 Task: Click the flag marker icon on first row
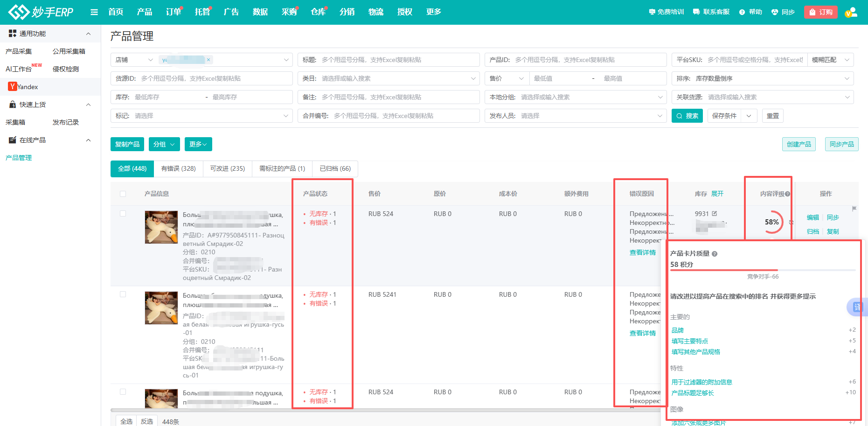pos(854,209)
